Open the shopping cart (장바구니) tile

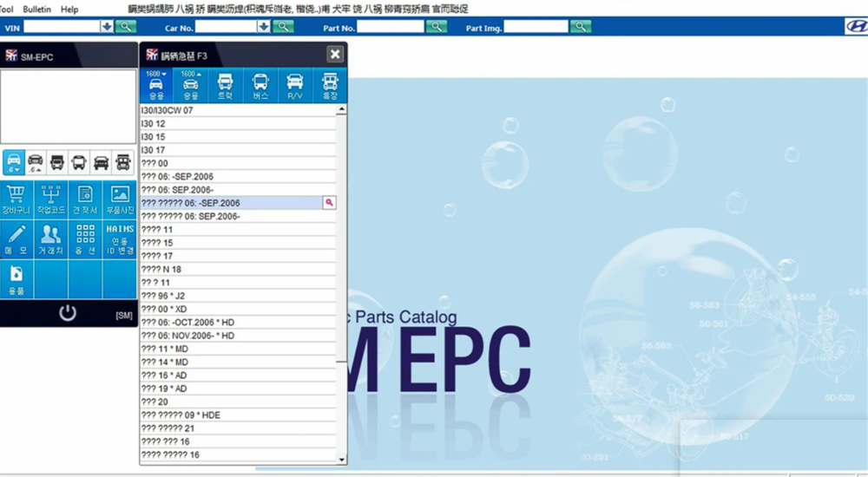pyautogui.click(x=16, y=199)
